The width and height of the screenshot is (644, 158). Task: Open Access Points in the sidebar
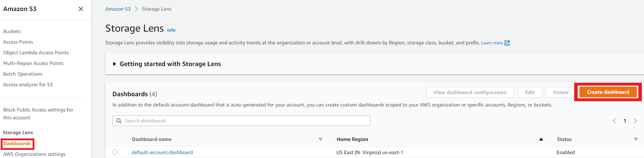(18, 42)
